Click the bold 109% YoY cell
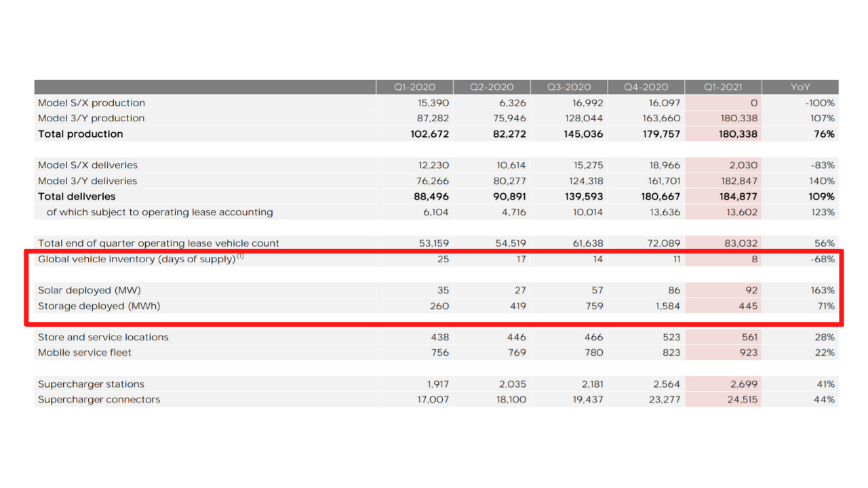The height and width of the screenshot is (488, 868). coord(823,197)
